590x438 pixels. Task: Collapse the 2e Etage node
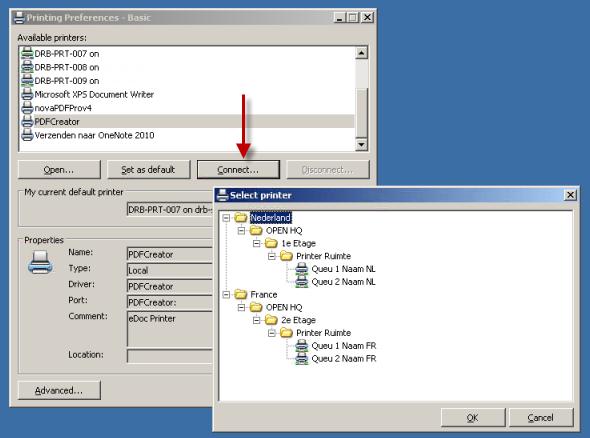pyautogui.click(x=257, y=320)
